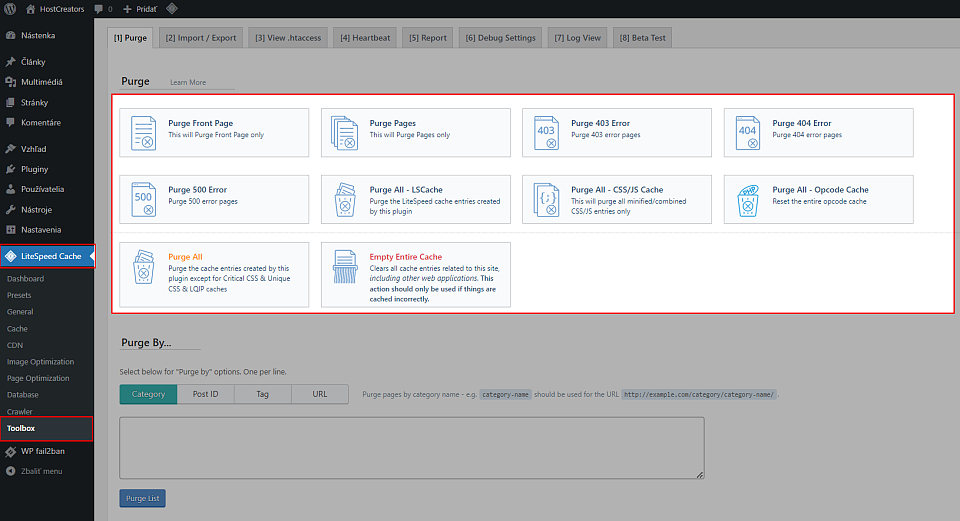This screenshot has width=960, height=521.
Task: Click the Empty Entire Cache shredder icon
Action: click(x=345, y=266)
